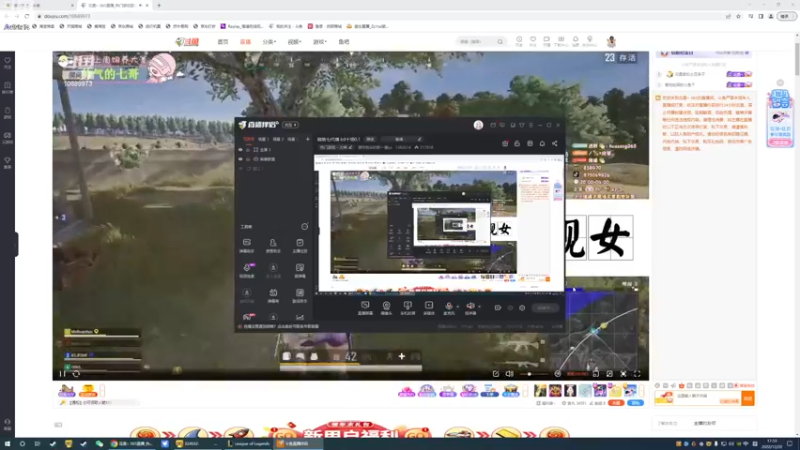This screenshot has height=450, width=800.
Task: Click the orange button under the gift bar
Action: [x=616, y=403]
